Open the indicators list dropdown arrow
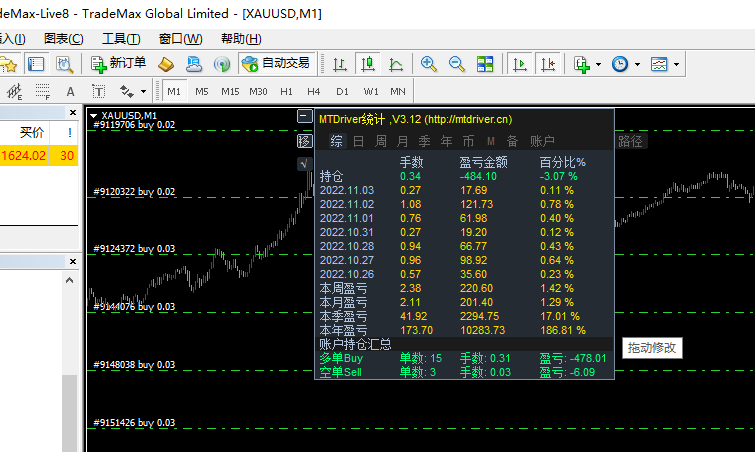 (598, 64)
